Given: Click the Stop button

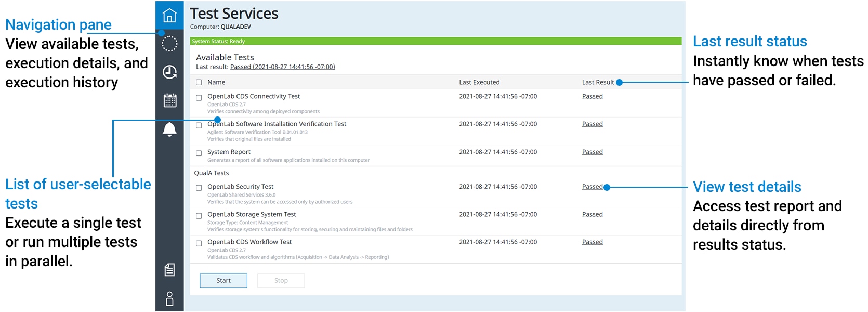Looking at the screenshot, I should [x=281, y=280].
